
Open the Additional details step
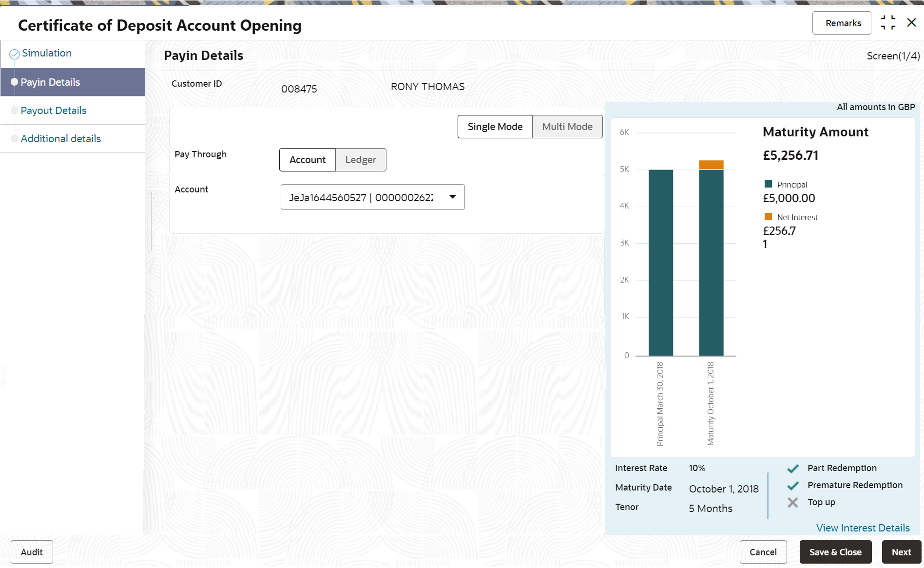(61, 139)
